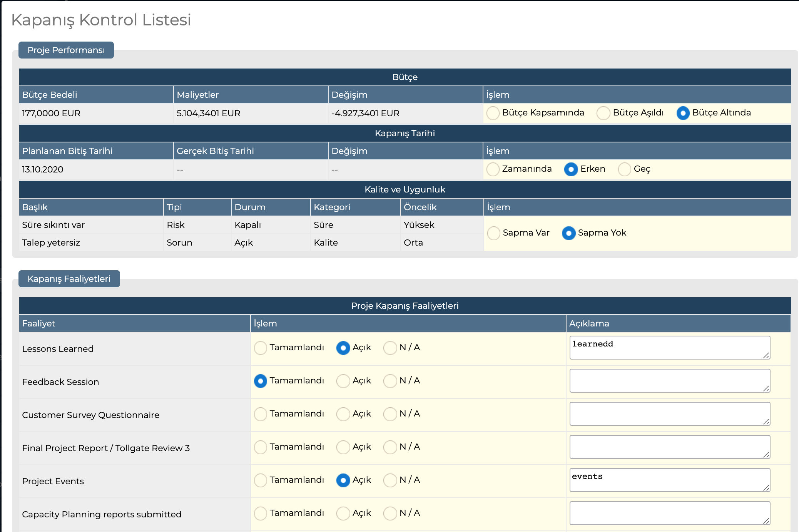Focus Final Project Report description box
Screen dimensions: 799x532
[x=670, y=447]
